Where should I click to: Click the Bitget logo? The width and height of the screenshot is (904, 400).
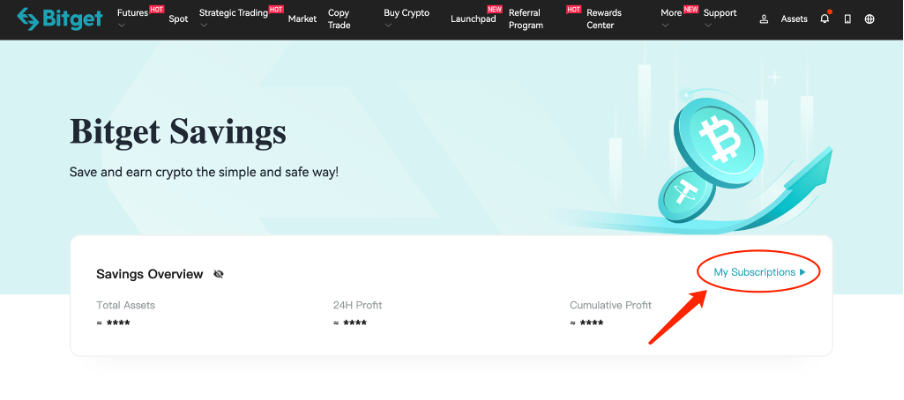pos(60,18)
